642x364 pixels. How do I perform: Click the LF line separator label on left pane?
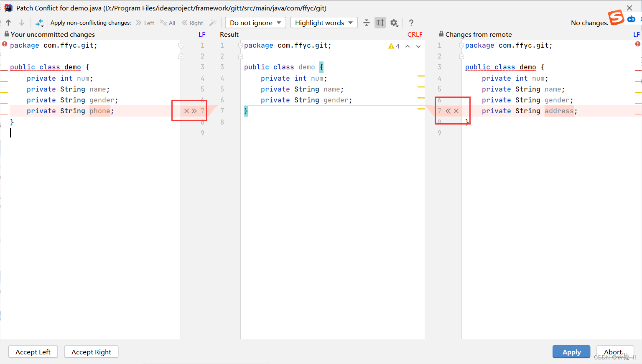pyautogui.click(x=202, y=34)
